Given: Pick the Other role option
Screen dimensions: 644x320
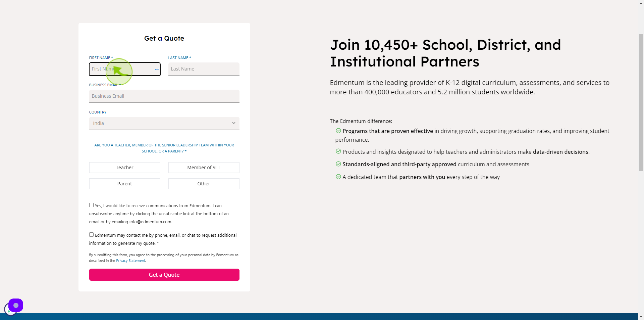Looking at the screenshot, I should (204, 184).
